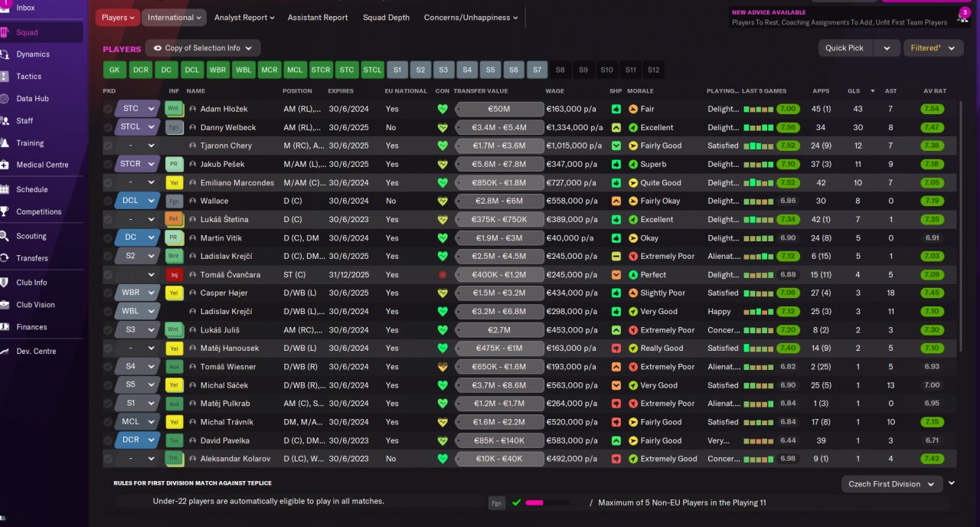Open the Club Vision sidebar icon
The image size is (980, 527).
(5, 305)
